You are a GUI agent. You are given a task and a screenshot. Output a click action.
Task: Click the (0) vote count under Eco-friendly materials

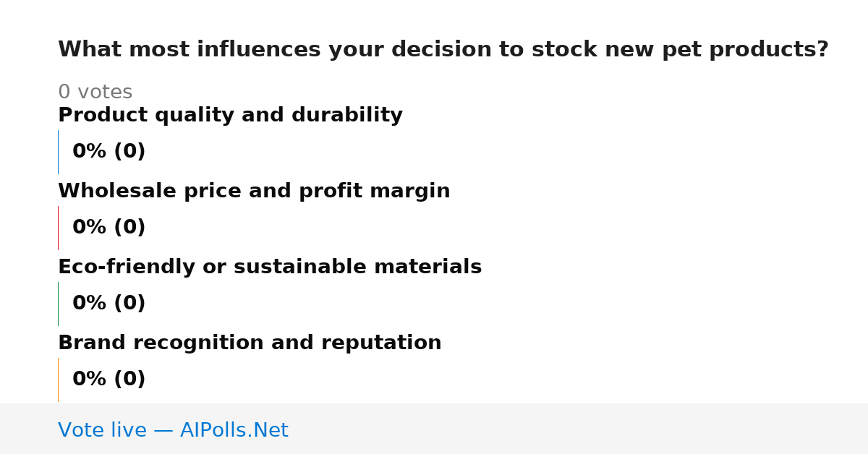(129, 304)
